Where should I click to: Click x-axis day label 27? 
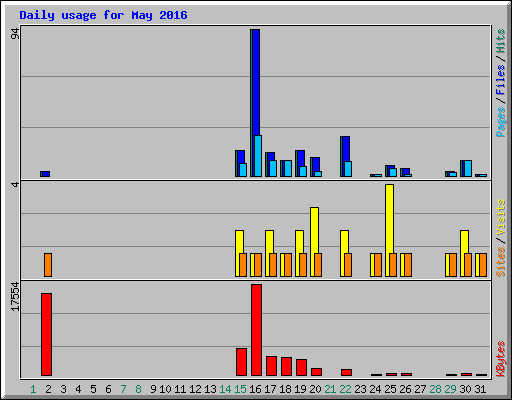tap(420, 389)
